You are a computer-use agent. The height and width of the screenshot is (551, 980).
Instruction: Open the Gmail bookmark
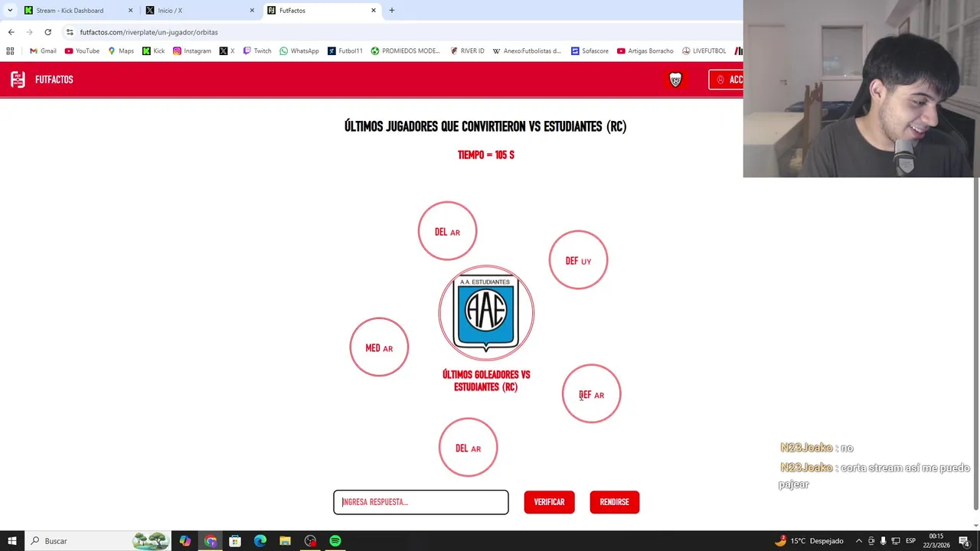click(43, 51)
